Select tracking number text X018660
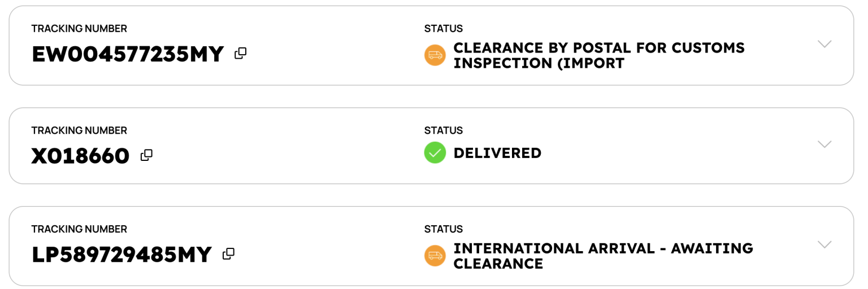 click(x=81, y=156)
